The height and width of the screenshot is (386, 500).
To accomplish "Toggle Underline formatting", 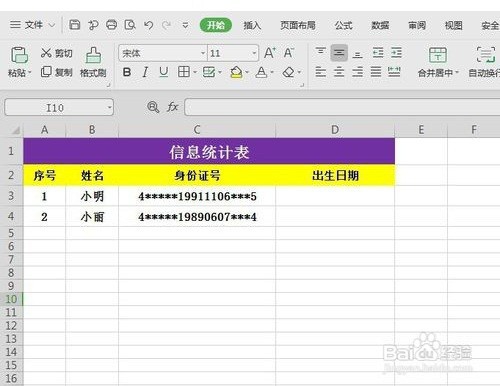I will click(x=163, y=72).
